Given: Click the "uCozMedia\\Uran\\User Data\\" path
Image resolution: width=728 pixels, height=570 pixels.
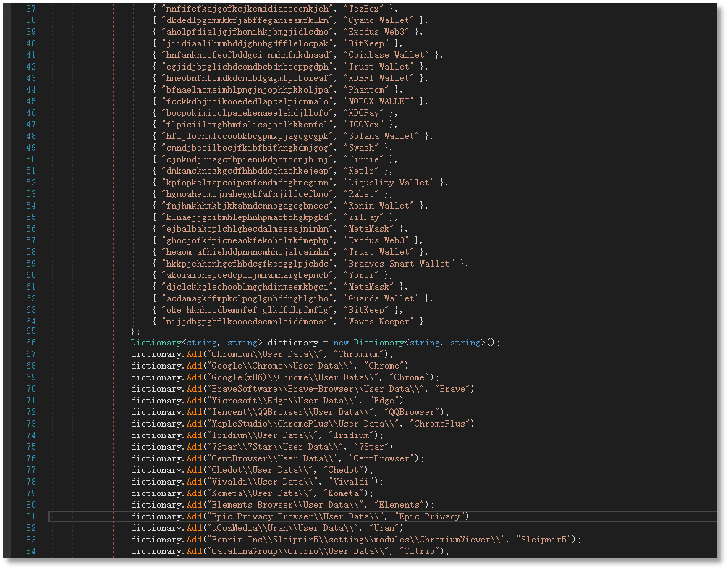Looking at the screenshot, I should pos(282,528).
